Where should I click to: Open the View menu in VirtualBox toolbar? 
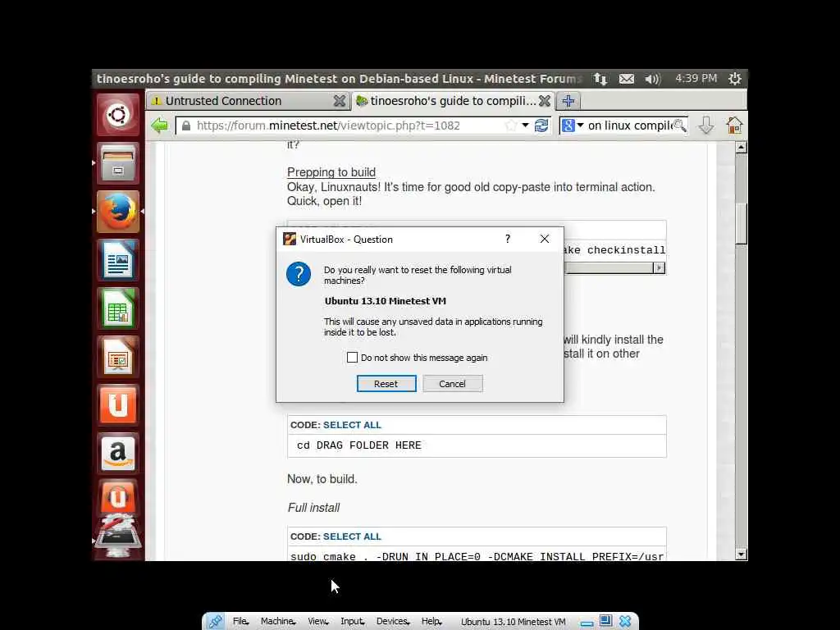tap(317, 622)
